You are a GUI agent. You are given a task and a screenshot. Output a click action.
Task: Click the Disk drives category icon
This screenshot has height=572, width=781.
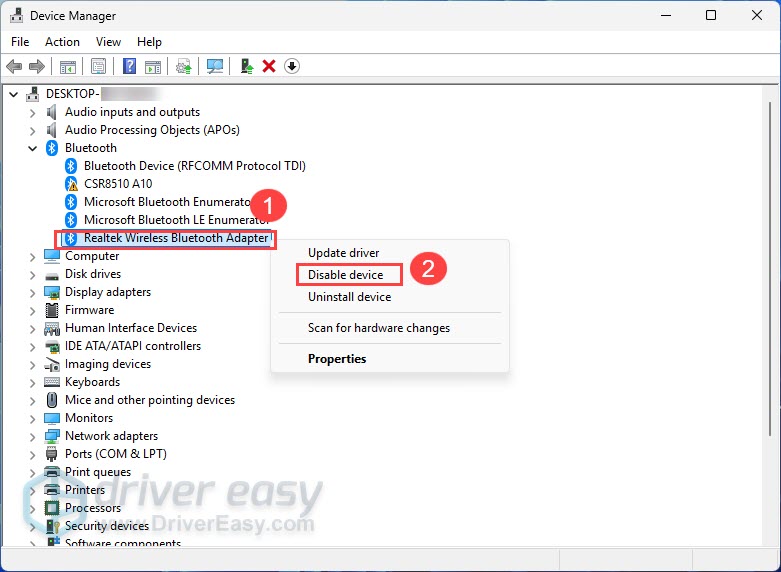(52, 275)
